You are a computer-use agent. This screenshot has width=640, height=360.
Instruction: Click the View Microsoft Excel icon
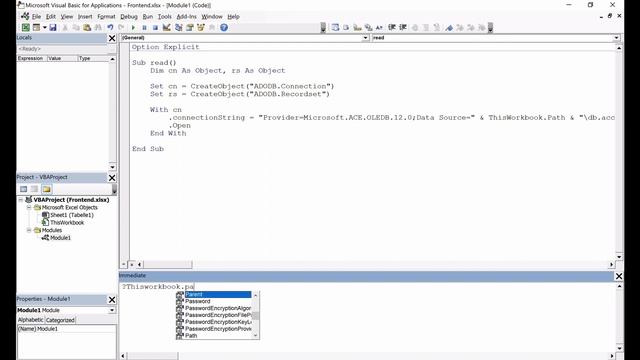click(25, 27)
